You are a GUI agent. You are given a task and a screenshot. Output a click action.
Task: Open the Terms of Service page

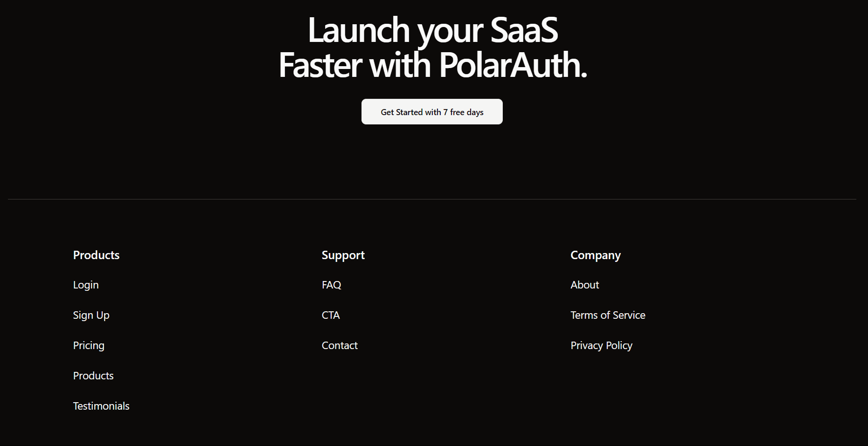607,315
